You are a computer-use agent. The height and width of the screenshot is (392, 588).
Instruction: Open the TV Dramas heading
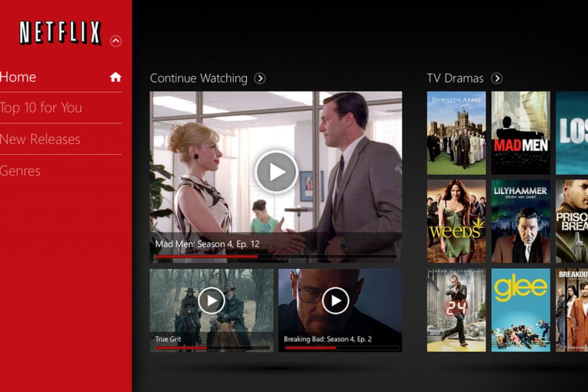pos(455,78)
